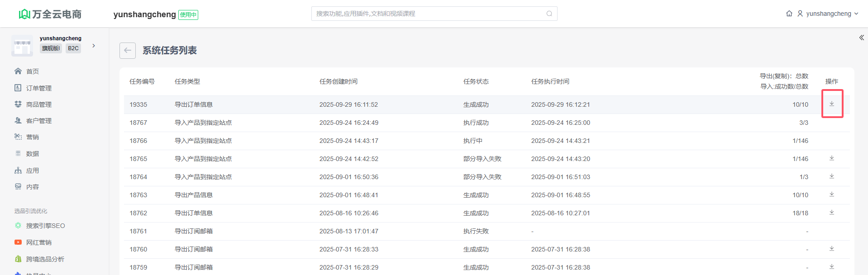Viewport: 868px width, 275px height.
Task: Go to 客户管理 menu
Action: pos(38,121)
